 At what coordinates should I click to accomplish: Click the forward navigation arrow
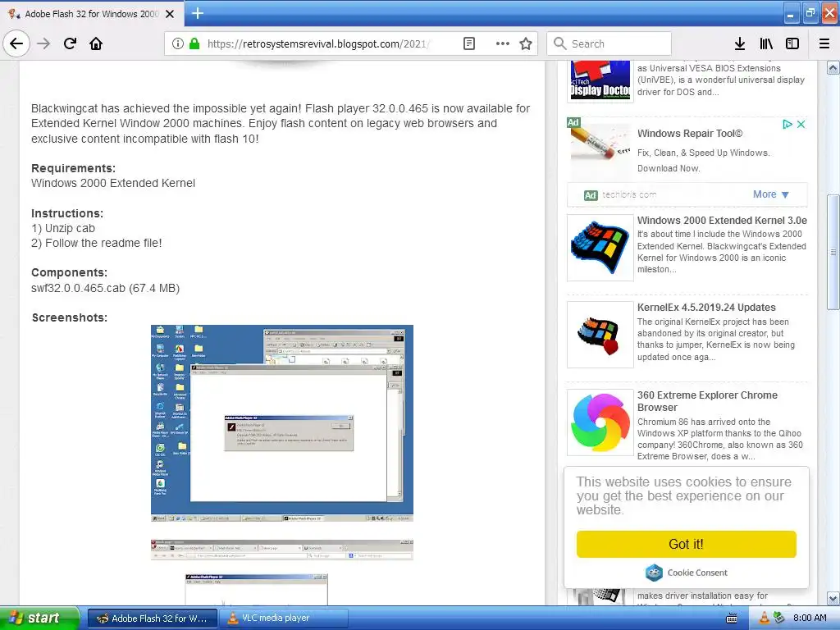[x=43, y=43]
